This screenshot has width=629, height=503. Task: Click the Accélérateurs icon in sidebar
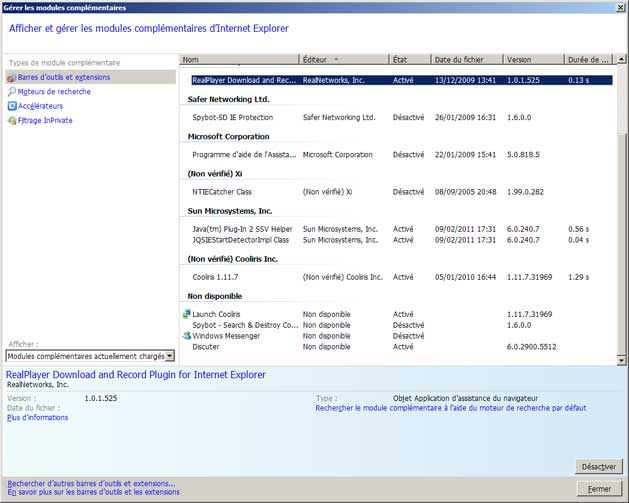click(12, 106)
